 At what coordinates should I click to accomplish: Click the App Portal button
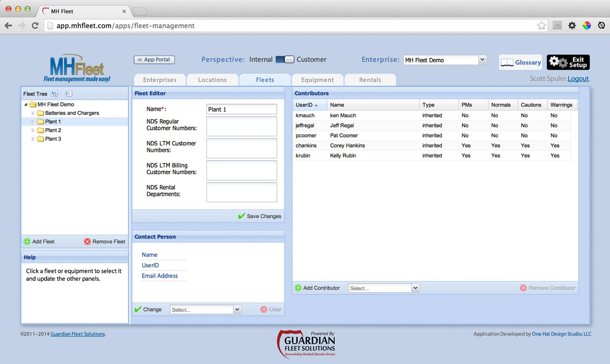(x=154, y=60)
